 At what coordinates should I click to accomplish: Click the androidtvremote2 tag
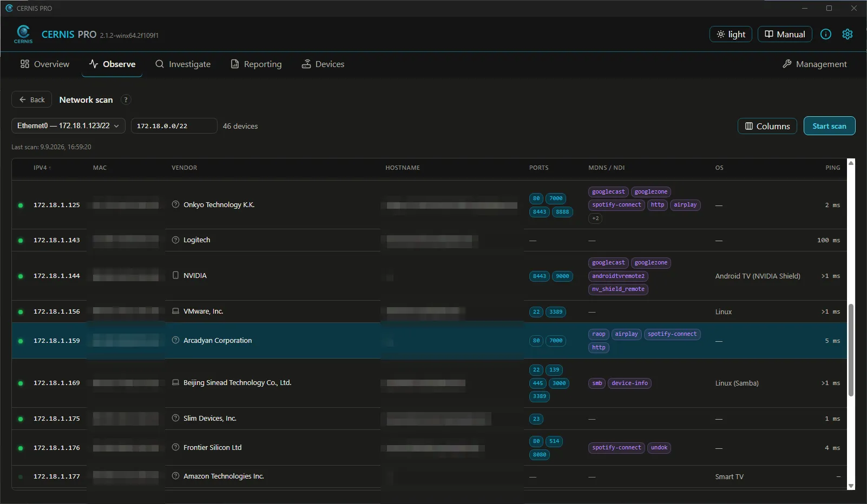pyautogui.click(x=618, y=276)
